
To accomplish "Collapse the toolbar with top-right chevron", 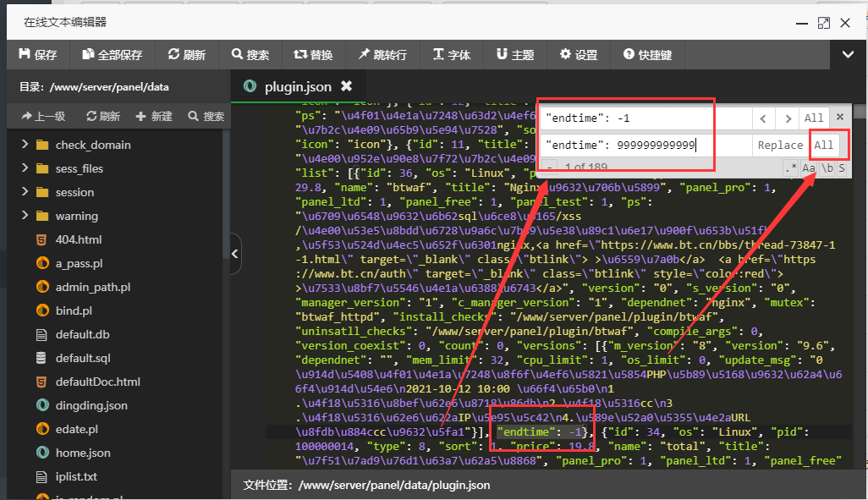I will (x=848, y=55).
